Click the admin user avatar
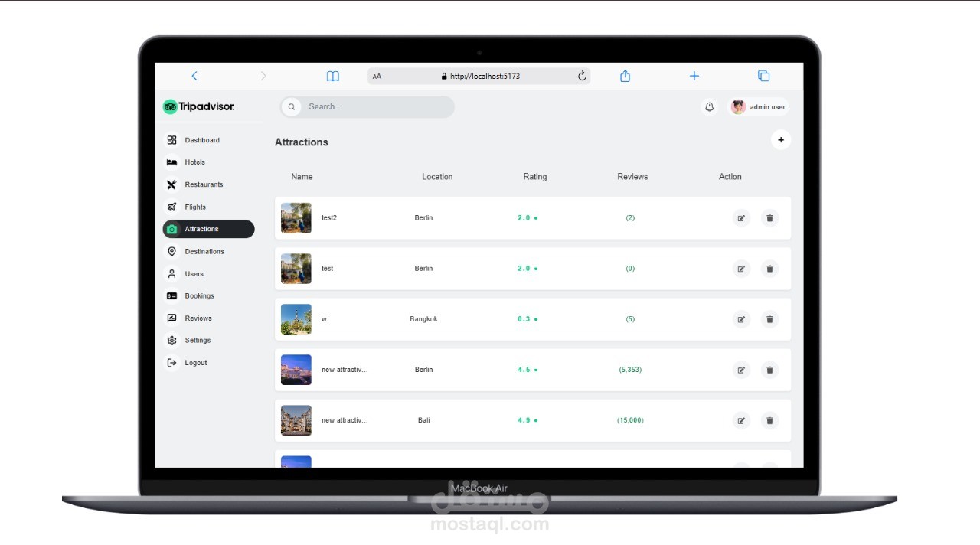Image resolution: width=980 pixels, height=545 pixels. (738, 107)
